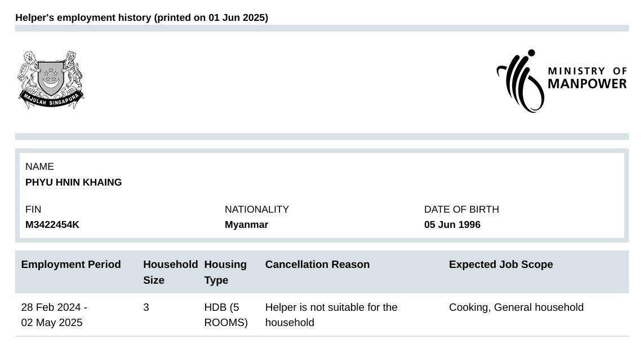Click the Employment Period column header
The width and height of the screenshot is (644, 361).
(x=71, y=265)
